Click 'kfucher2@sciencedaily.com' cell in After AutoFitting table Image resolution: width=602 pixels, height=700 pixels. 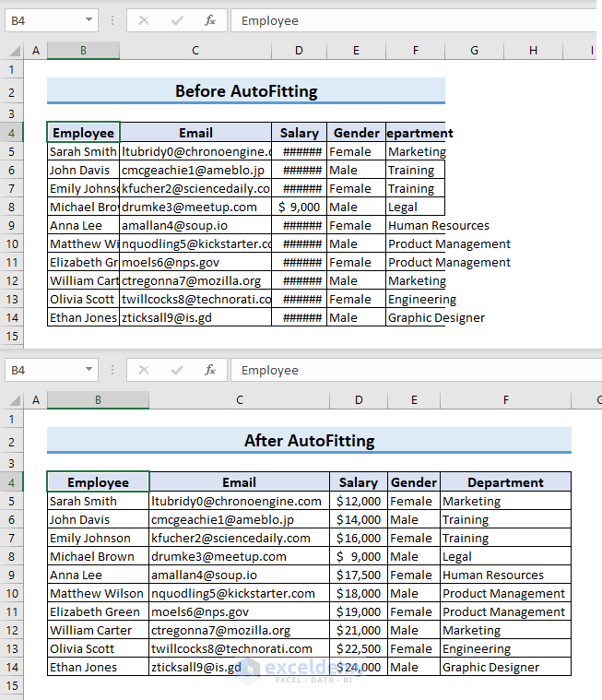pyautogui.click(x=240, y=539)
